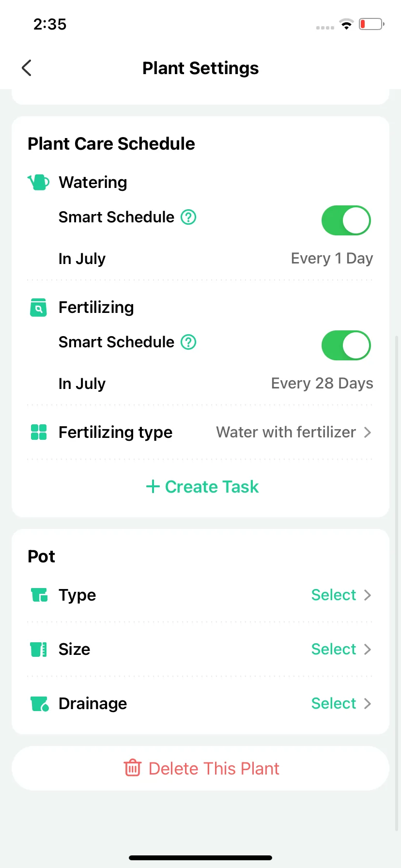Tap the trash can icon
Viewport: 401px width, 868px height.
[132, 768]
